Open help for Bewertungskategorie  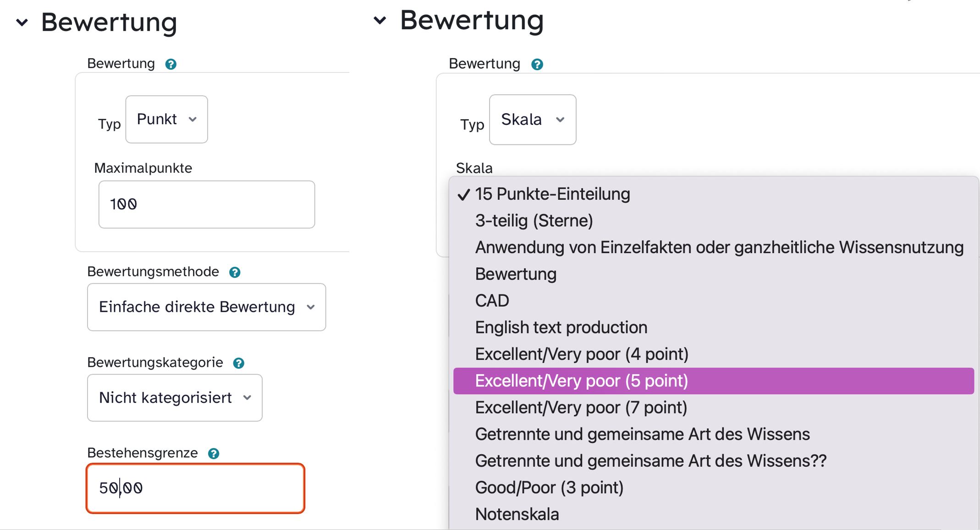coord(238,363)
